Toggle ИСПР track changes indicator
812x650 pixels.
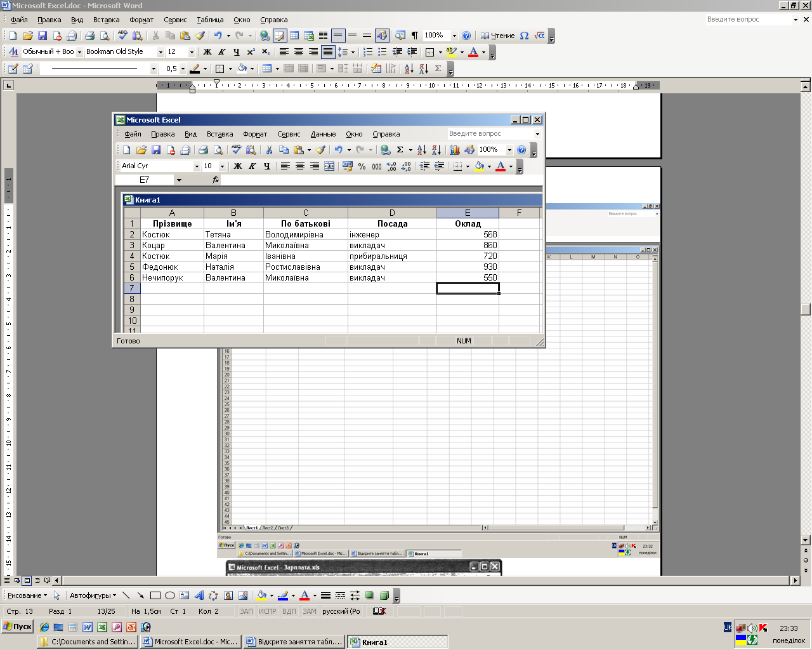click(268, 611)
